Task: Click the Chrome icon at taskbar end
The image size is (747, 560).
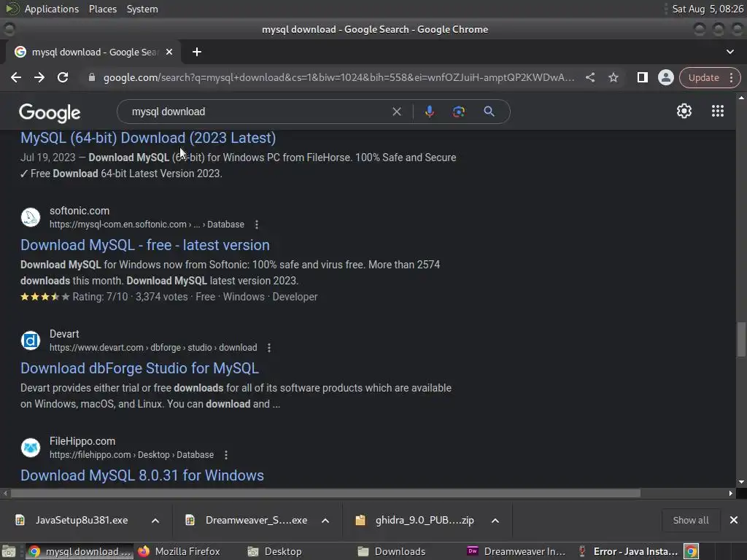Action: [692, 551]
